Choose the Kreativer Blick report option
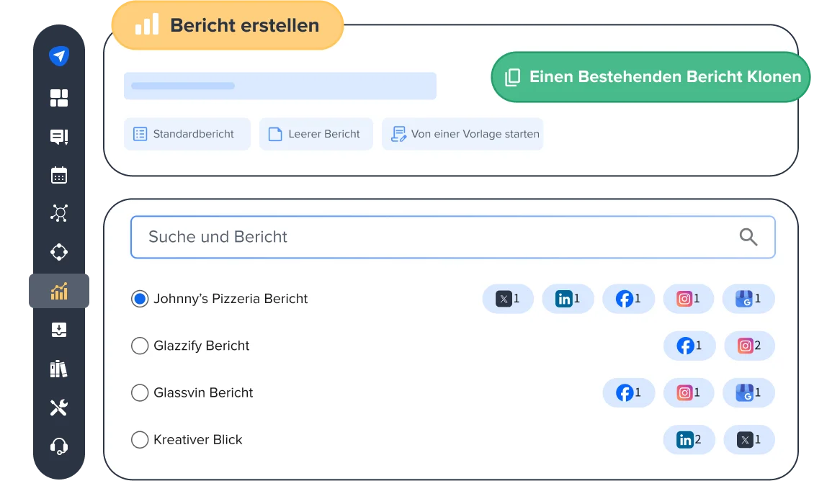 coord(140,439)
